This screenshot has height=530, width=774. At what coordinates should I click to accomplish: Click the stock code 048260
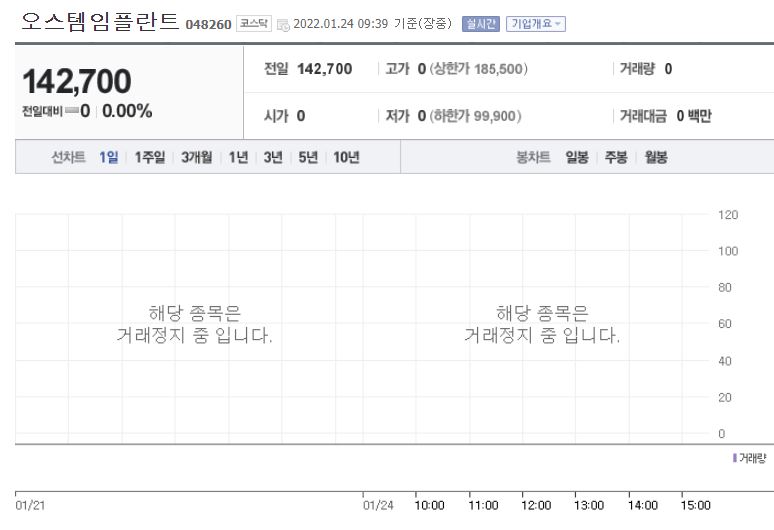pyautogui.click(x=208, y=25)
